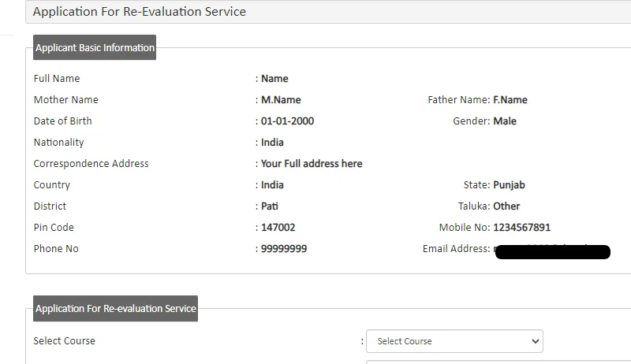Click the Nationality label
Screen dimensions: 631x364
point(58,143)
